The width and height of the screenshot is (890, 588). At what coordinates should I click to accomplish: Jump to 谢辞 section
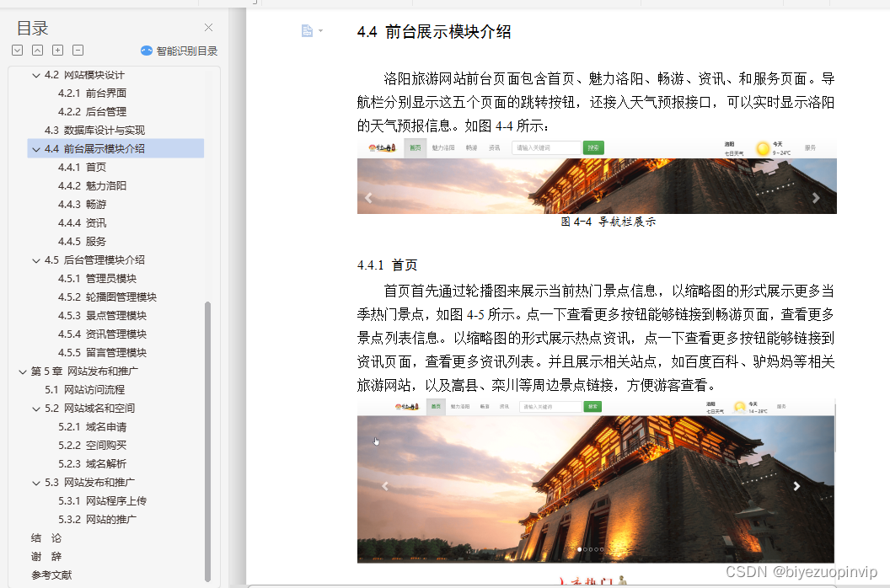[46, 557]
